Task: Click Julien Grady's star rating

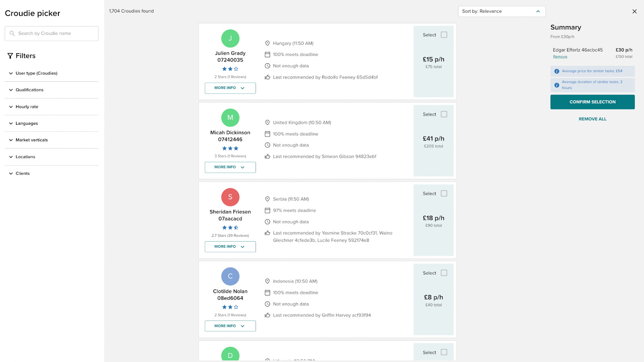Action: pyautogui.click(x=230, y=69)
